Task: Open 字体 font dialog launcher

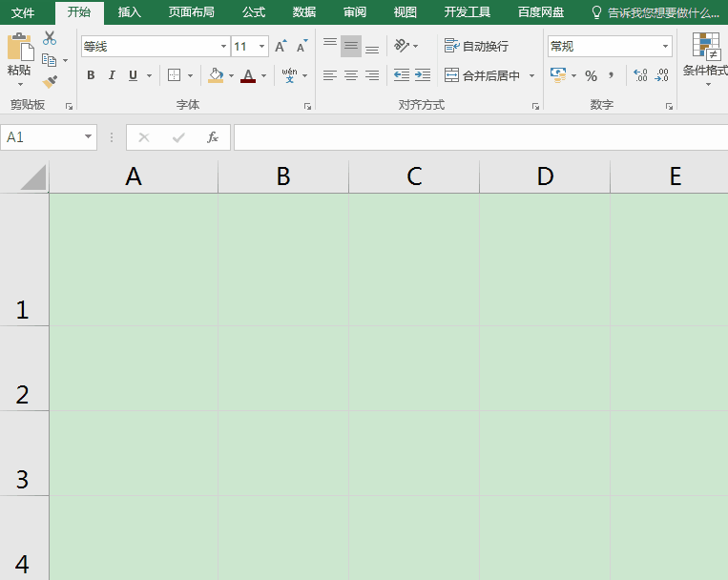Action: (307, 106)
